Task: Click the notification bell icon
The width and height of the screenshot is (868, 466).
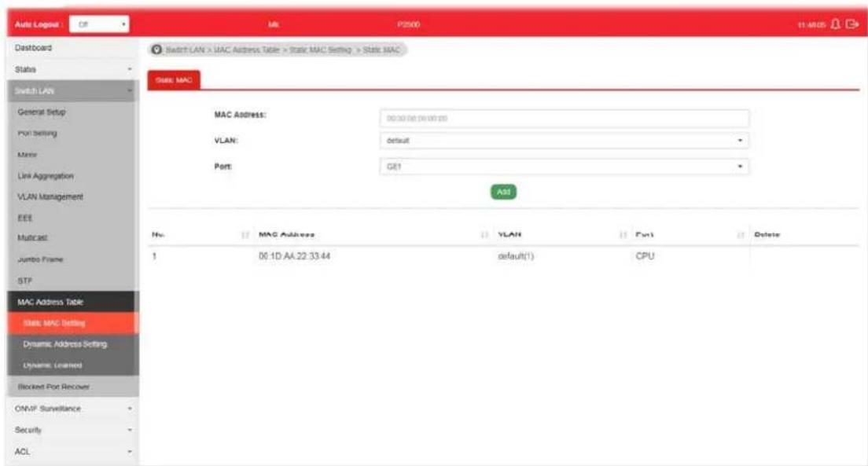Action: (x=835, y=24)
